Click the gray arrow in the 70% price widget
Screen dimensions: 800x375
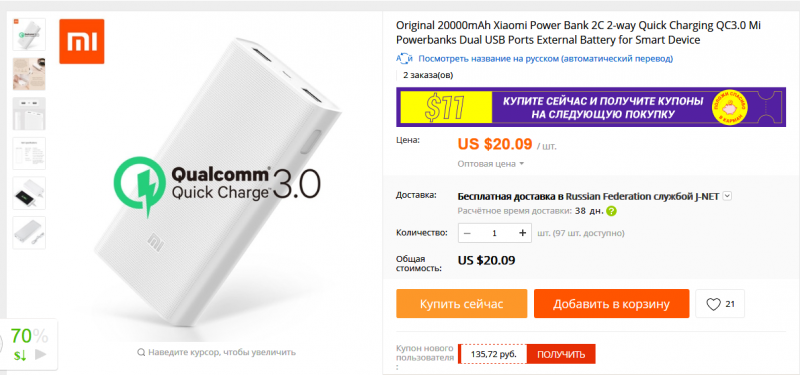point(41,355)
